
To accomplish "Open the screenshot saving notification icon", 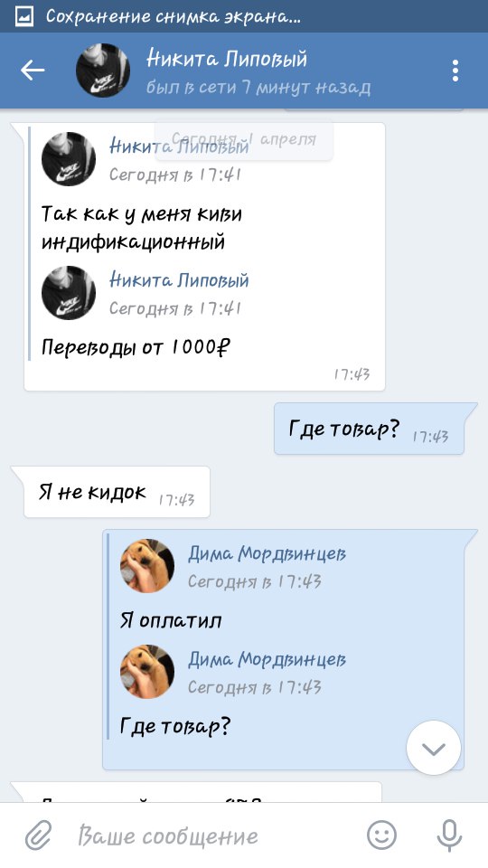I will 23,16.
